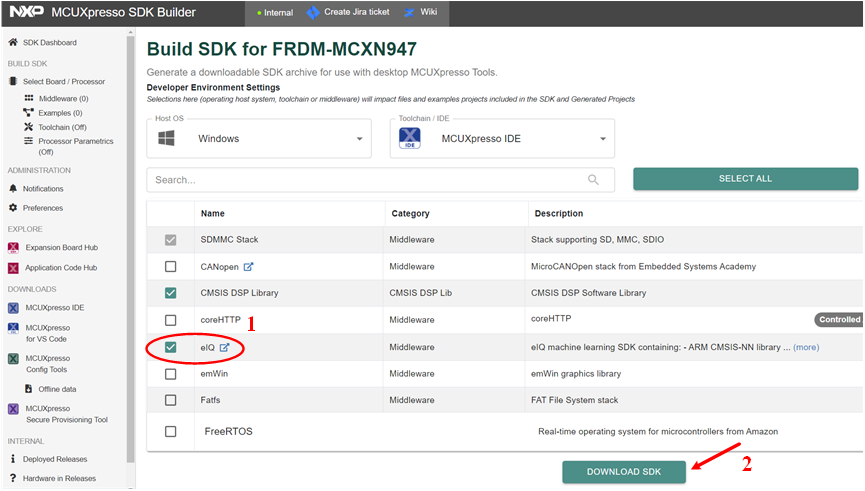
Task: Uncheck the CMSIS DSP Library checkbox
Action: tap(170, 293)
